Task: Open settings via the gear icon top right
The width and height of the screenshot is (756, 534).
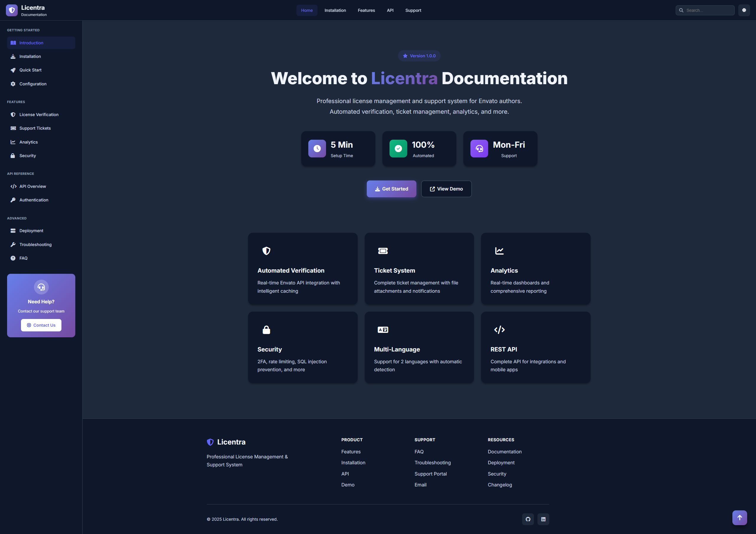Action: coord(744,10)
